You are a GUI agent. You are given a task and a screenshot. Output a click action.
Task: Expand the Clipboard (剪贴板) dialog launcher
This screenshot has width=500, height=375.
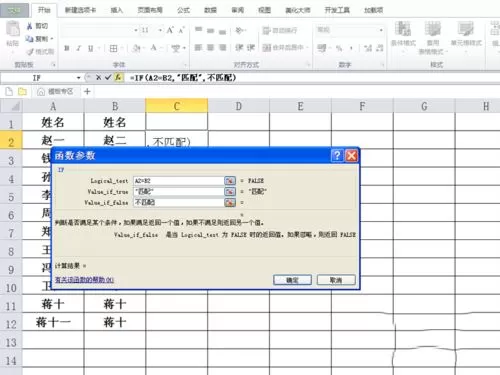click(x=54, y=65)
